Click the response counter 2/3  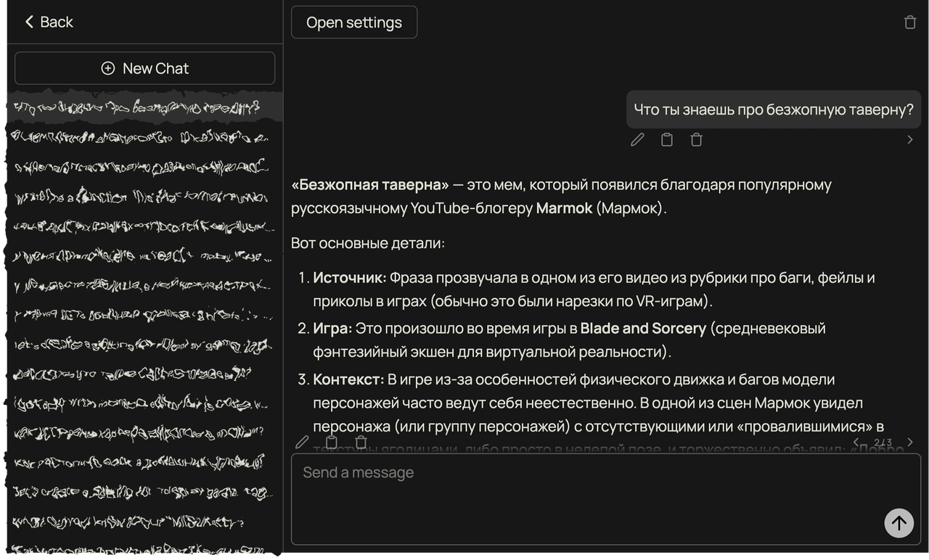tap(883, 442)
